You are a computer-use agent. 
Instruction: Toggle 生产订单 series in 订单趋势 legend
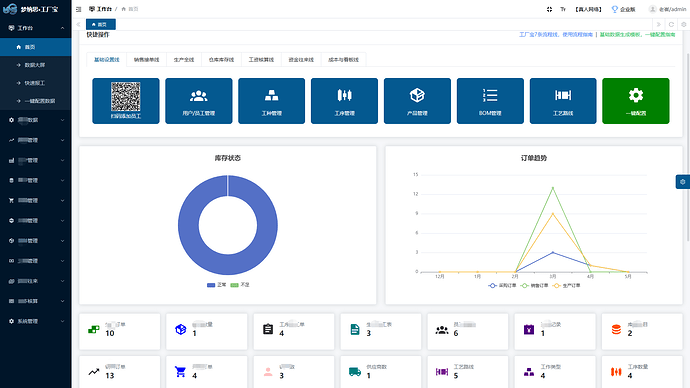pos(566,286)
